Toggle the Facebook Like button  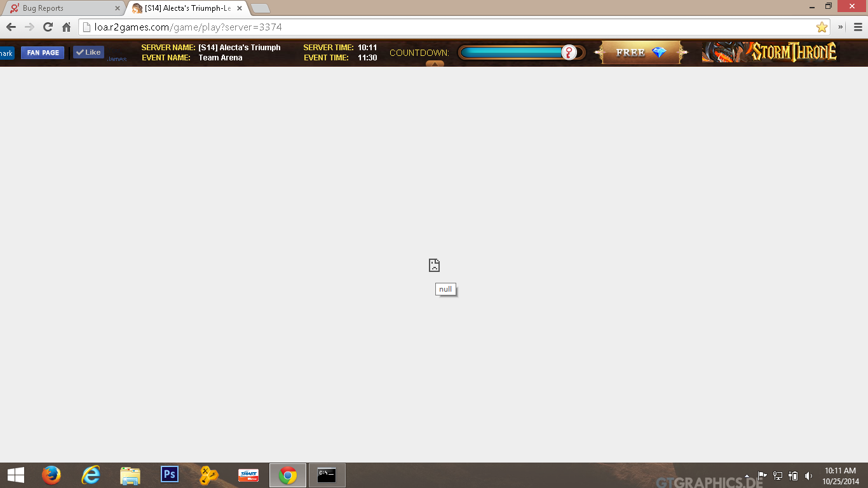[88, 53]
